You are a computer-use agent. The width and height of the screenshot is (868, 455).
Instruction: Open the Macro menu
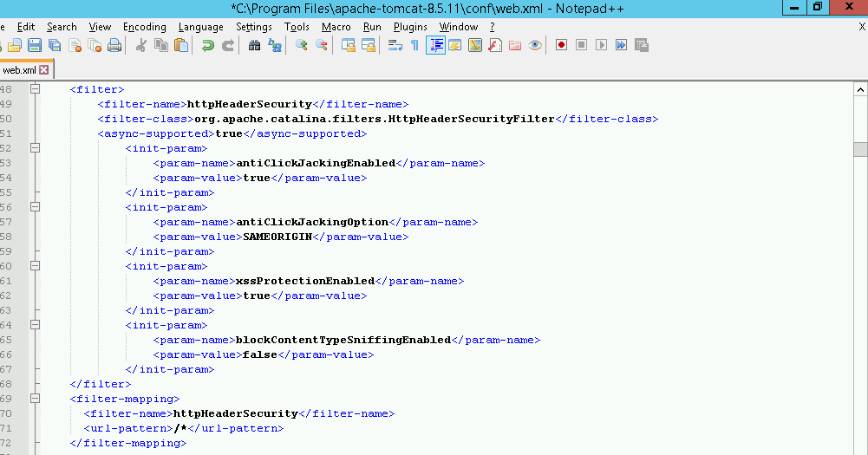[x=336, y=27]
